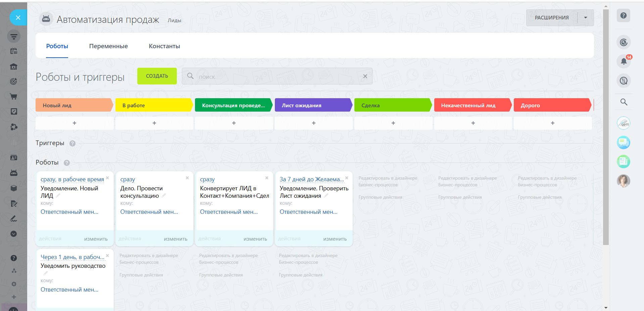This screenshot has width=644, height=311.
Task: Click the green Создать button
Action: click(x=157, y=76)
